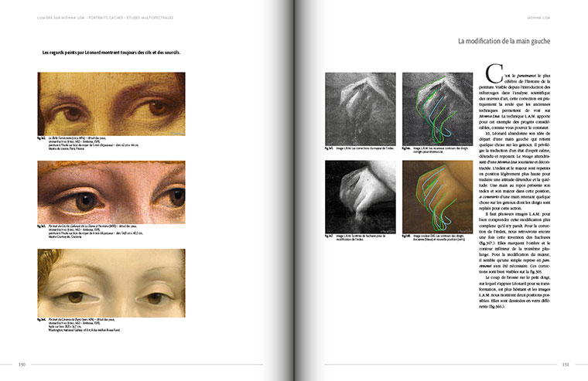This screenshot has width=588, height=381.
Task: Open the bottom-left black-and-white hand image
Action: tap(361, 197)
